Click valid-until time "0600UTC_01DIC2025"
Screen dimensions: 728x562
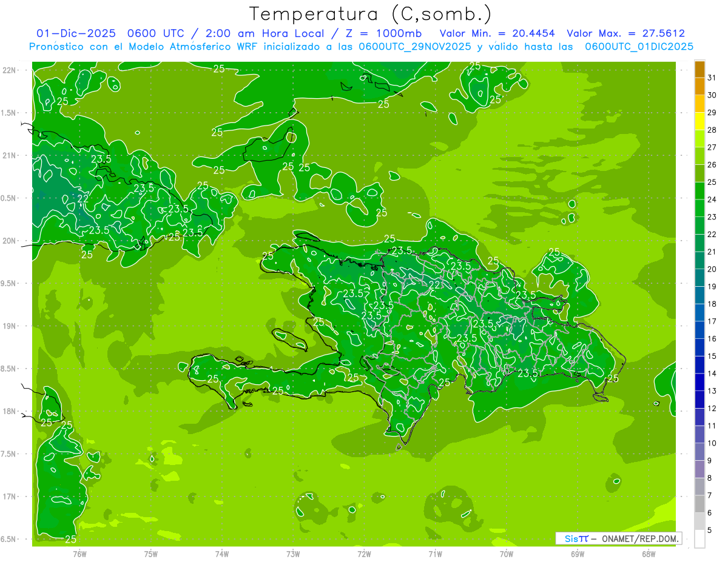point(639,47)
